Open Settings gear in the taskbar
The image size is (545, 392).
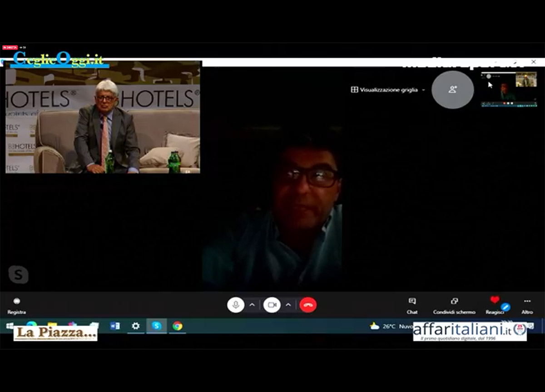[135, 326]
